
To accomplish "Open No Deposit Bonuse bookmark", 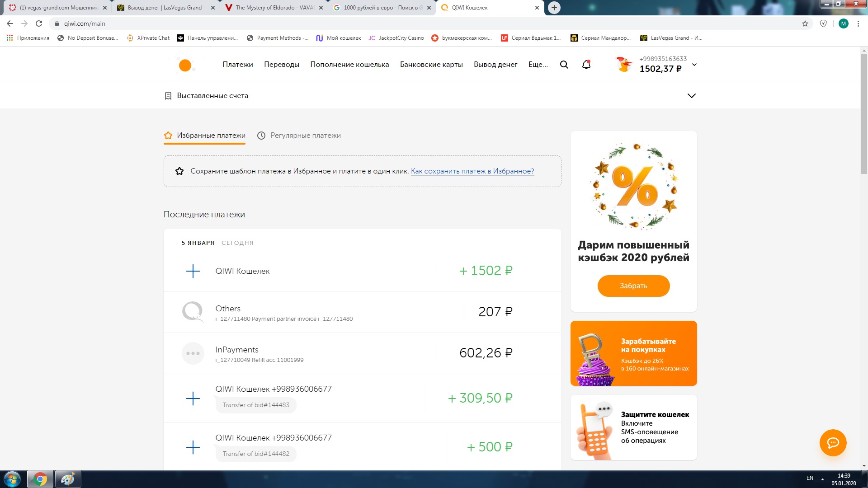I will click(88, 38).
